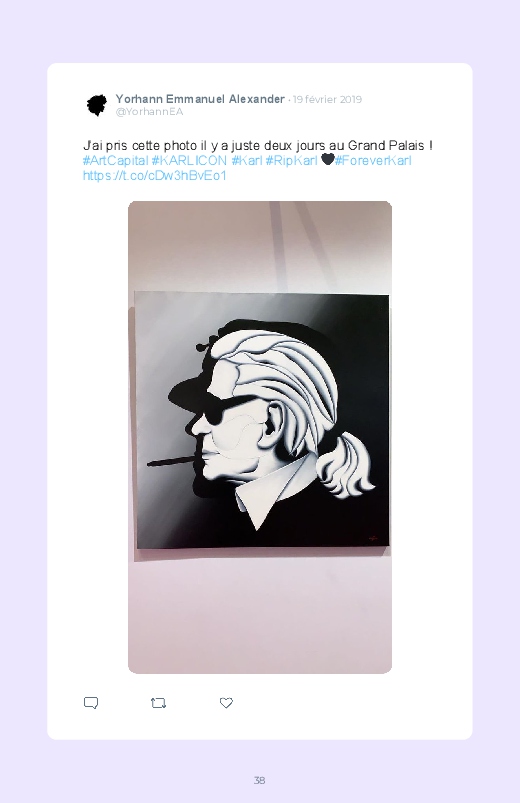Click the tweet text about Grand Palais
Viewport: 520px width, 803px height.
pos(258,145)
